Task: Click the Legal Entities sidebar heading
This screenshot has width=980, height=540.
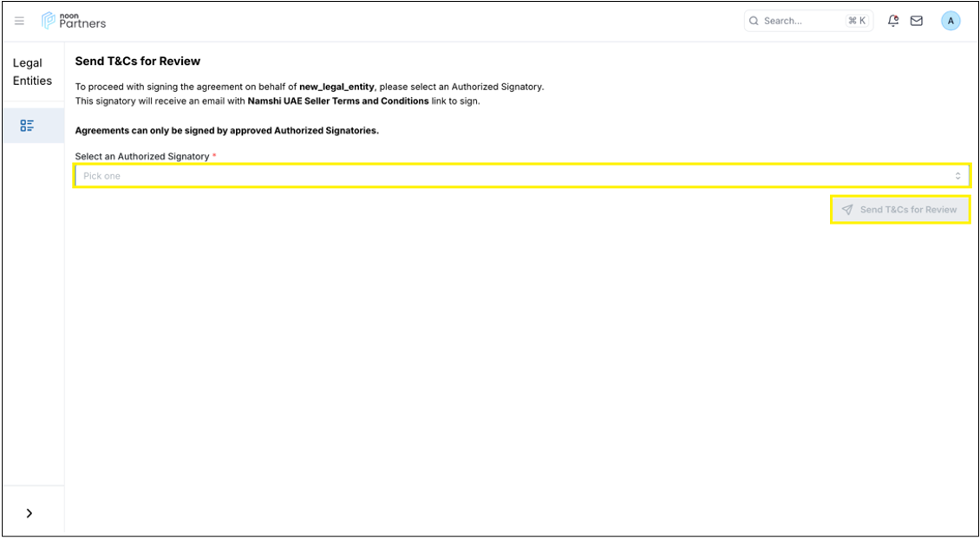Action: point(32,72)
